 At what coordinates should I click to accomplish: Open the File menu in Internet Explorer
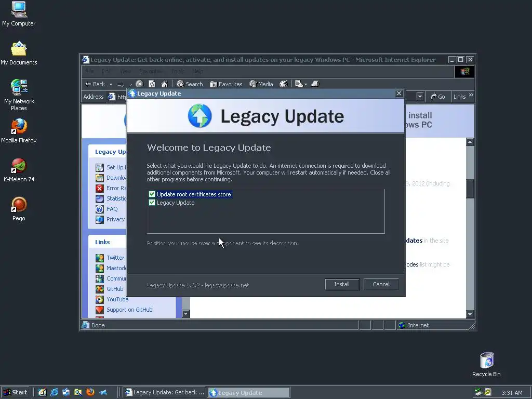tap(89, 71)
